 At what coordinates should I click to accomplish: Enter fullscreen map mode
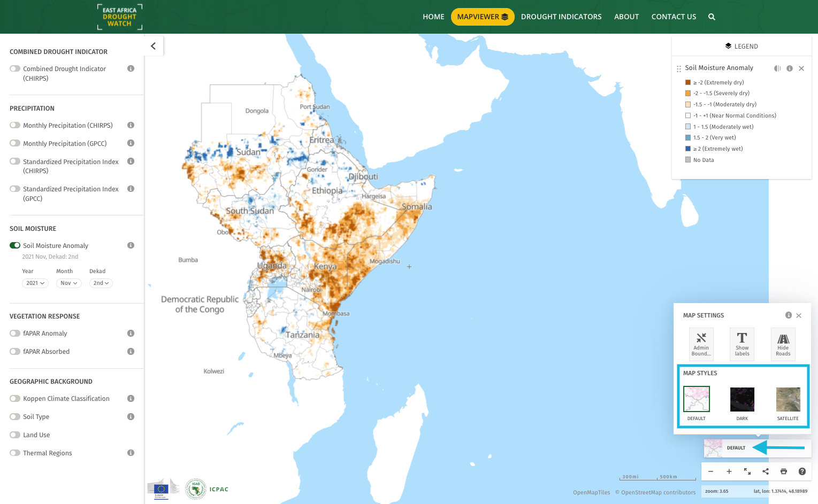click(x=747, y=471)
